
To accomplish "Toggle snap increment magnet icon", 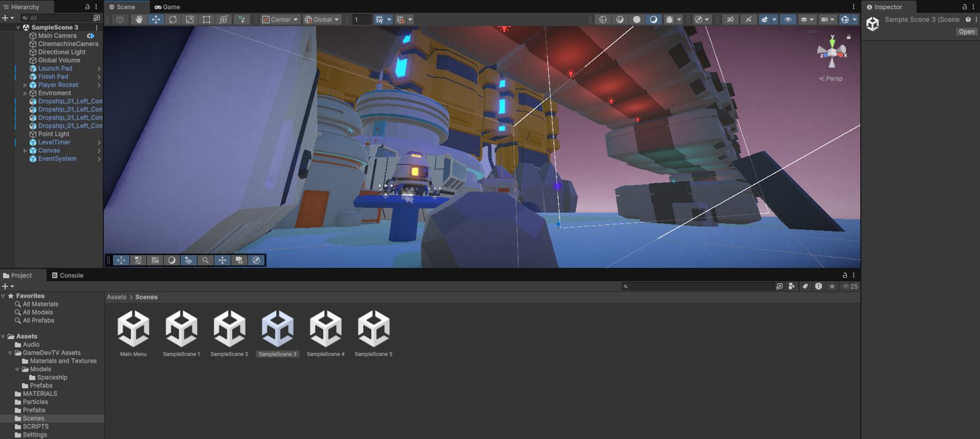I will point(401,20).
